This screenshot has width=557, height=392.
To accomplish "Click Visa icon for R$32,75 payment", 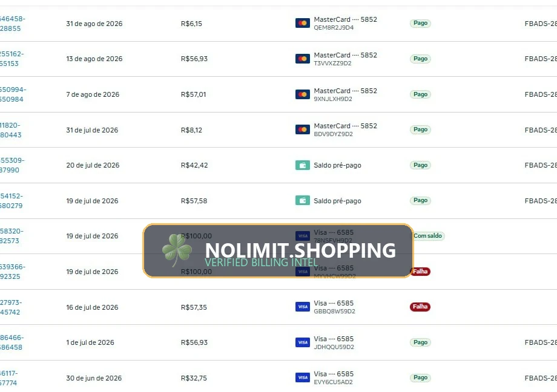I will click(303, 377).
